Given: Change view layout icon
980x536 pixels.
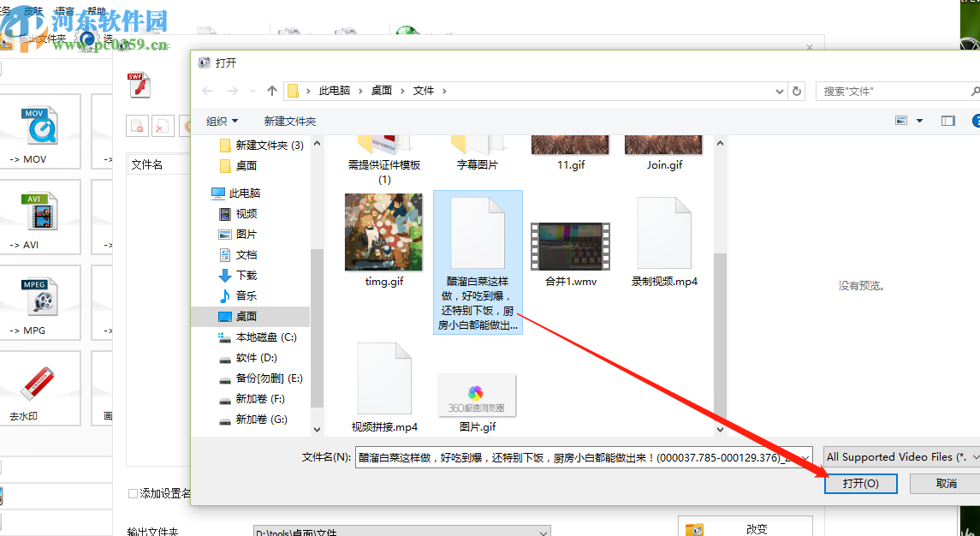Looking at the screenshot, I should click(x=901, y=121).
